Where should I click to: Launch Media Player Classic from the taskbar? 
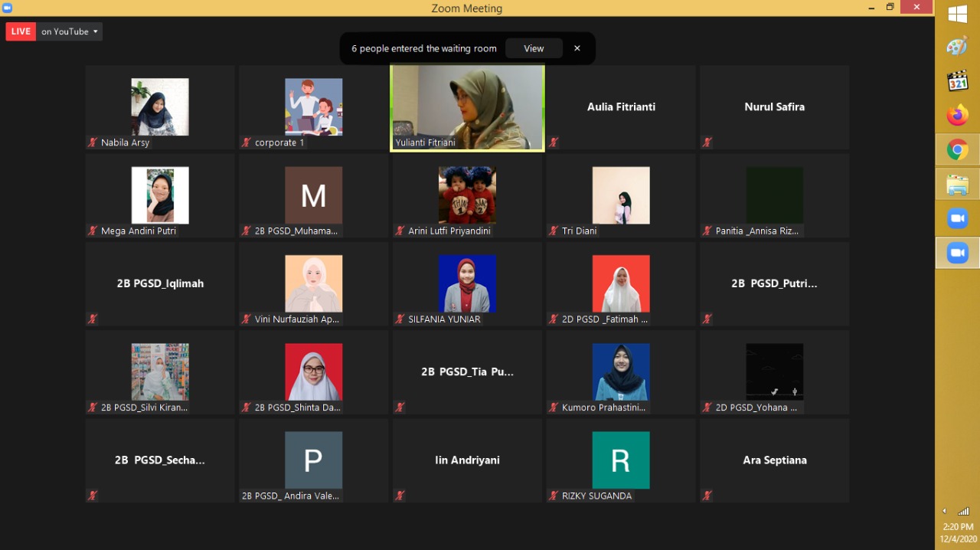tap(957, 81)
